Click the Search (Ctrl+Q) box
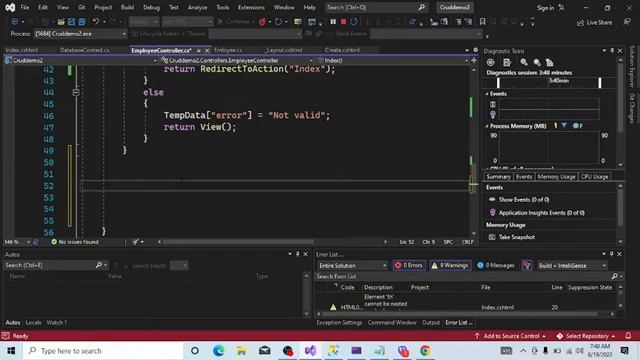 pos(376,7)
